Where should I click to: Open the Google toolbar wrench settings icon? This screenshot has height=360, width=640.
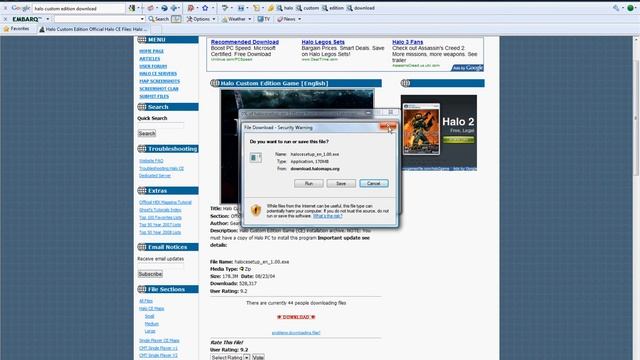pyautogui.click(x=616, y=8)
